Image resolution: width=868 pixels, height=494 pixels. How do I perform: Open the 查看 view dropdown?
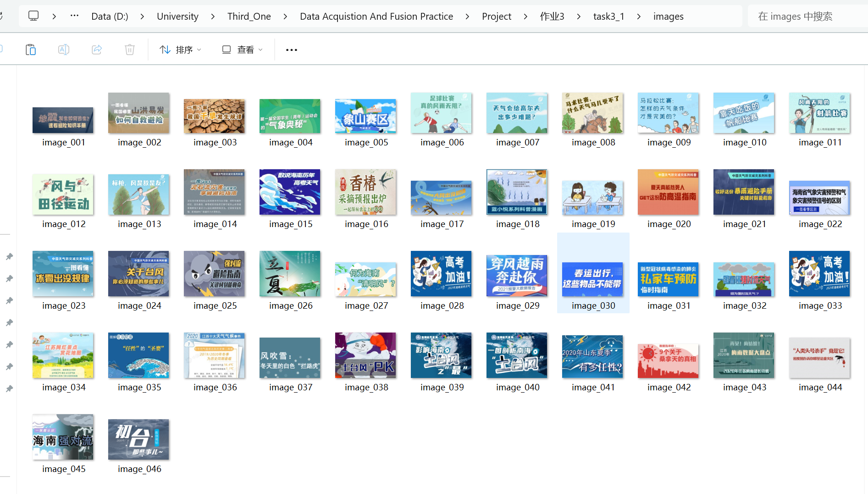[x=243, y=50]
